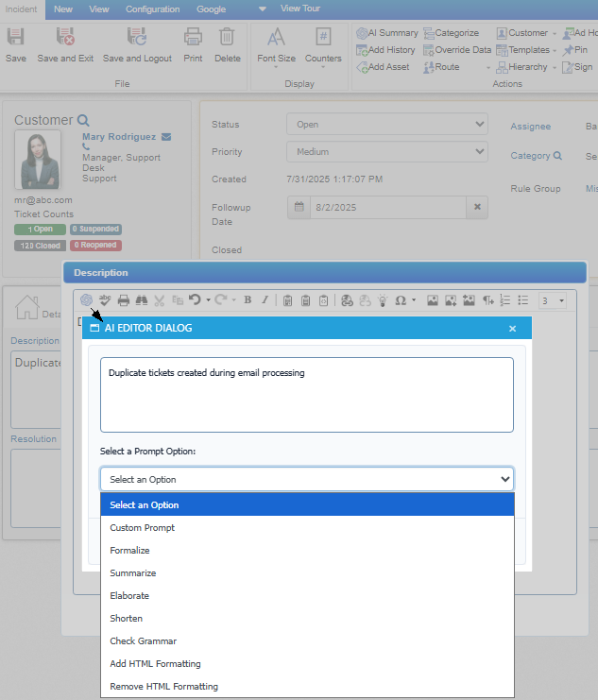The image size is (598, 700).
Task: Click the Delete trash icon in ribbon
Action: point(227,44)
